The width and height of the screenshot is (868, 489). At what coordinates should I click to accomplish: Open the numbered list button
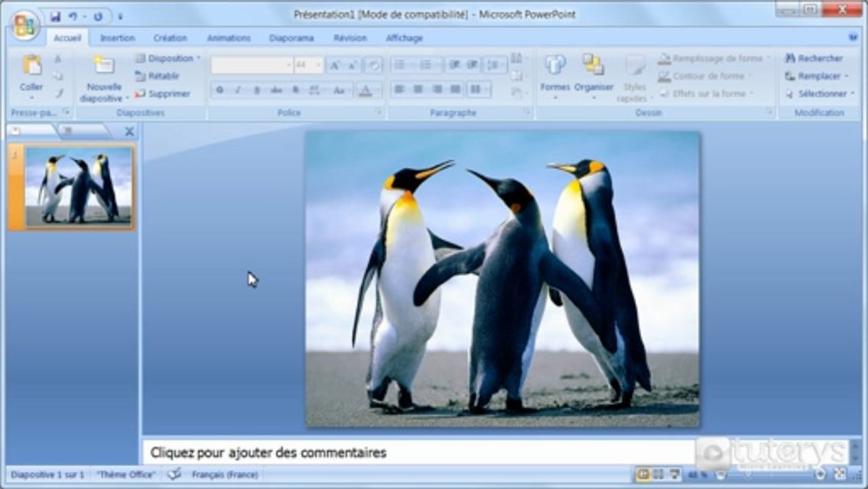click(x=429, y=65)
